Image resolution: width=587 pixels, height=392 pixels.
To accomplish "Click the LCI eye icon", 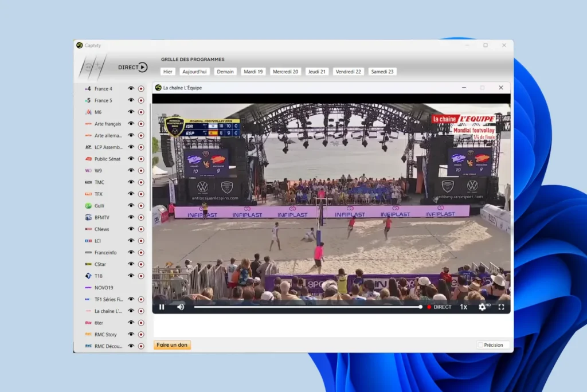I will (x=131, y=240).
